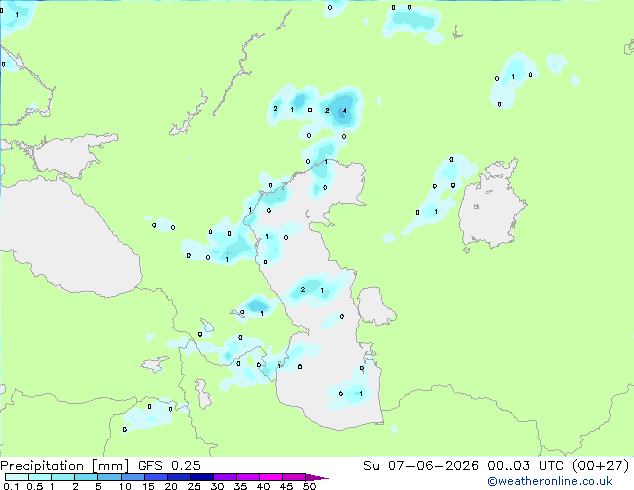
Task: Pick the magenta legend swatch between 40 and 45
Action: coord(271,477)
